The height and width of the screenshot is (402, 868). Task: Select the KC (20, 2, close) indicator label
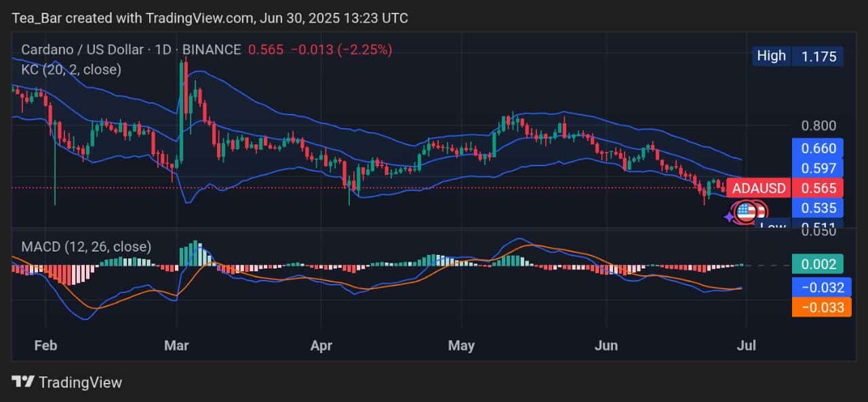click(x=71, y=69)
